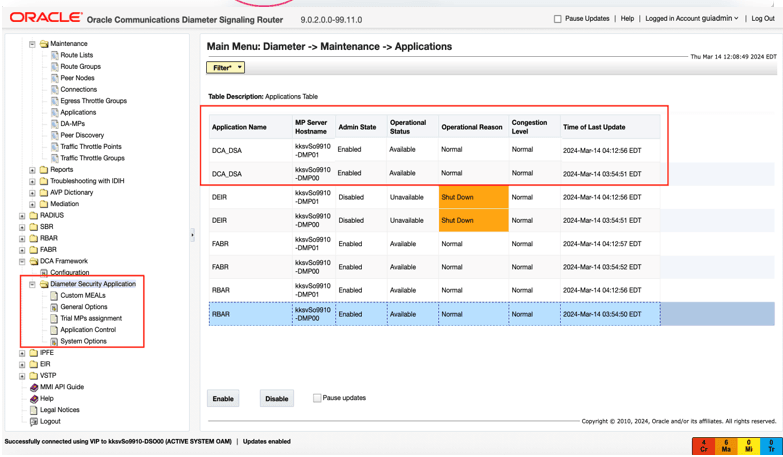Click the System Options page icon

[54, 342]
